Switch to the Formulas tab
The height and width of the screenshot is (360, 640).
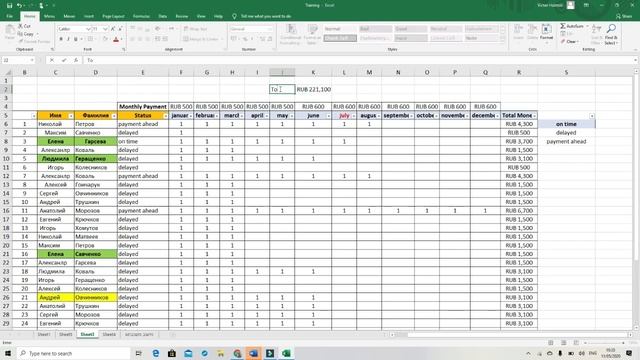141,16
